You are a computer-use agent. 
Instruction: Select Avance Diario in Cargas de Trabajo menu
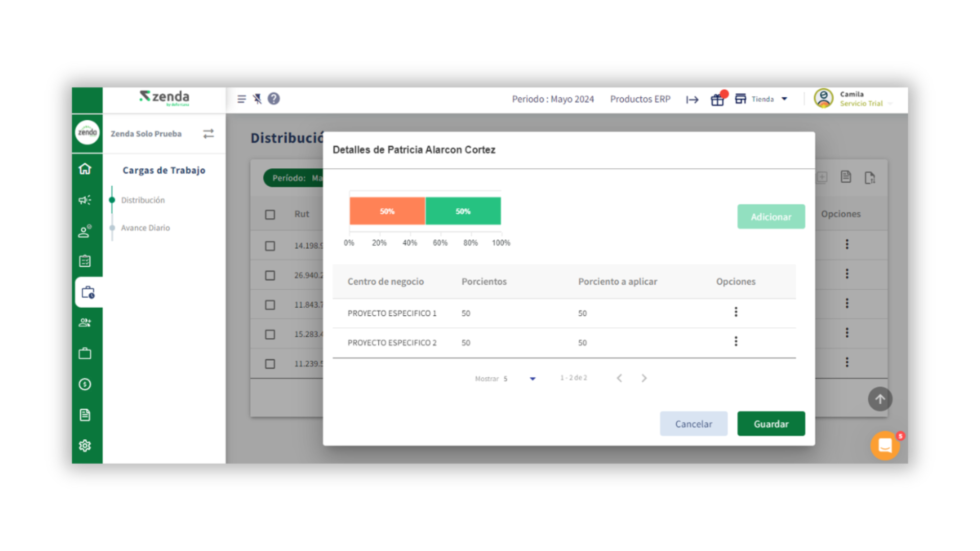pyautogui.click(x=145, y=228)
